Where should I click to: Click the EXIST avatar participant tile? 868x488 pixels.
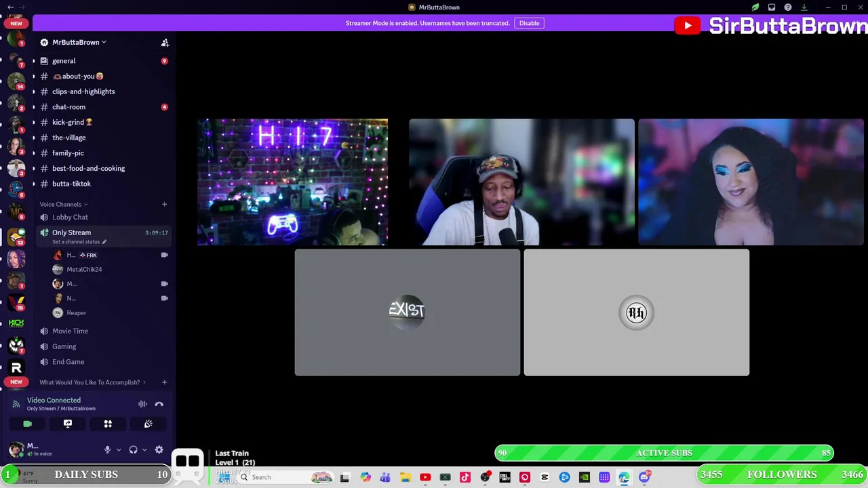click(x=408, y=312)
